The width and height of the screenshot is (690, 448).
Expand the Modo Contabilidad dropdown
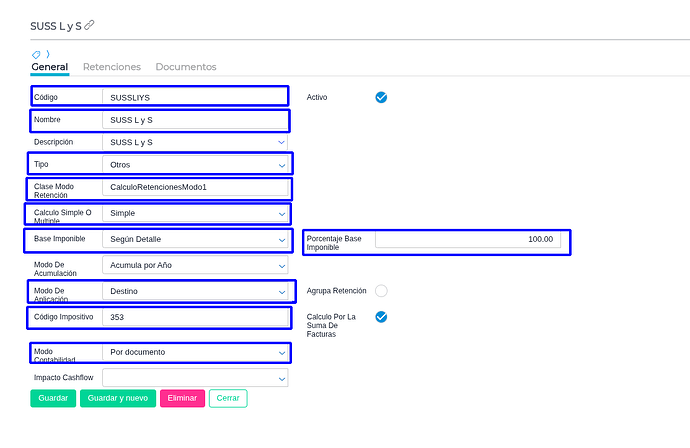click(x=195, y=352)
